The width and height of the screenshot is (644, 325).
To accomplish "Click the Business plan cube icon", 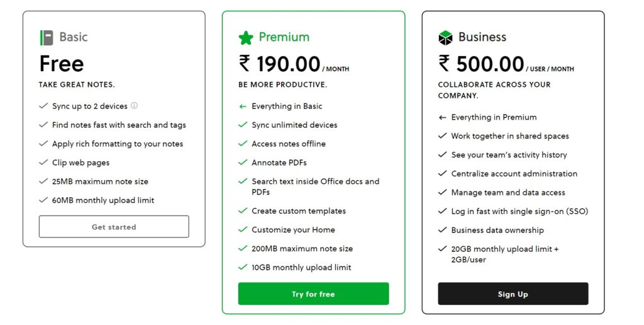I will point(445,37).
